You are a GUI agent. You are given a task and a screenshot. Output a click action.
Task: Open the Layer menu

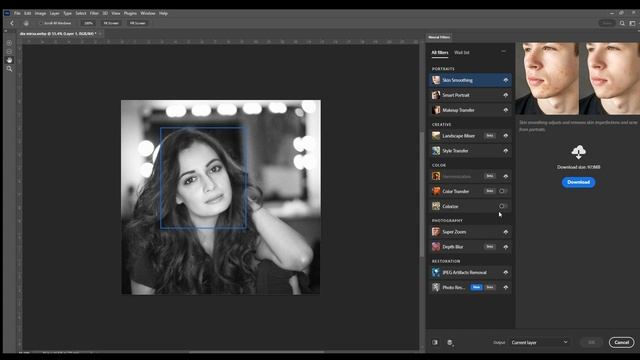(54, 13)
